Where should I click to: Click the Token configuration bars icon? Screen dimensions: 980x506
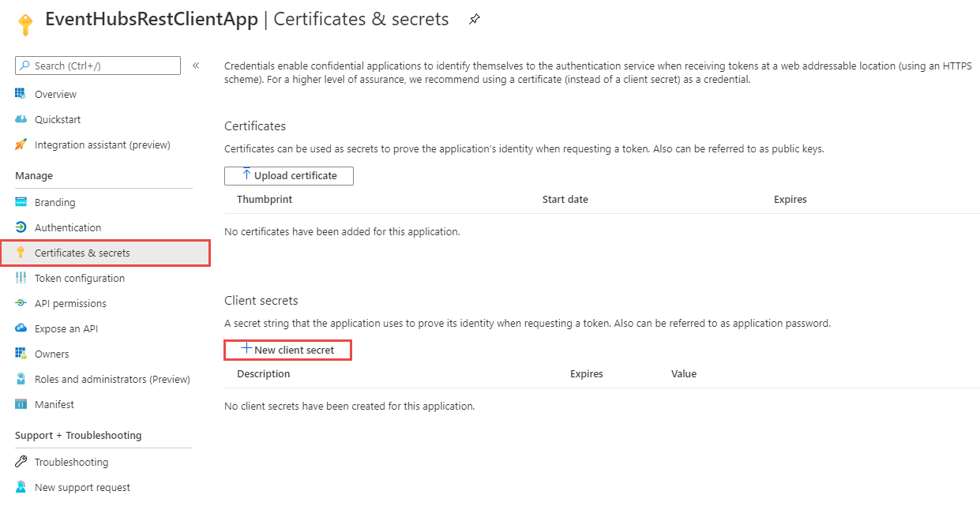pyautogui.click(x=21, y=278)
